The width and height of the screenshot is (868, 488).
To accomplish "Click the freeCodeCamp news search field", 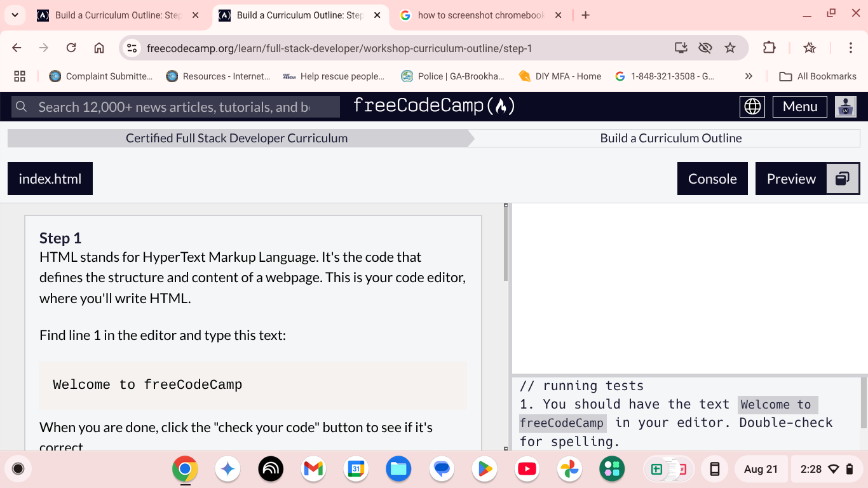I will tap(172, 106).
